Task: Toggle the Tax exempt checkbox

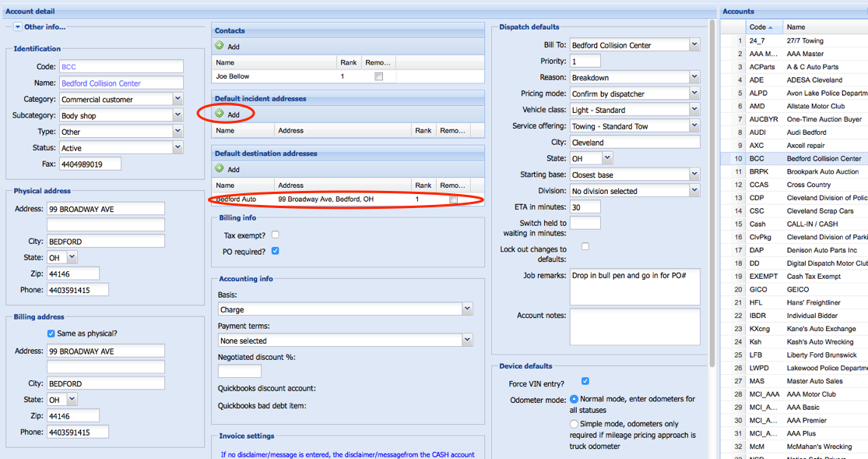Action: tap(276, 235)
